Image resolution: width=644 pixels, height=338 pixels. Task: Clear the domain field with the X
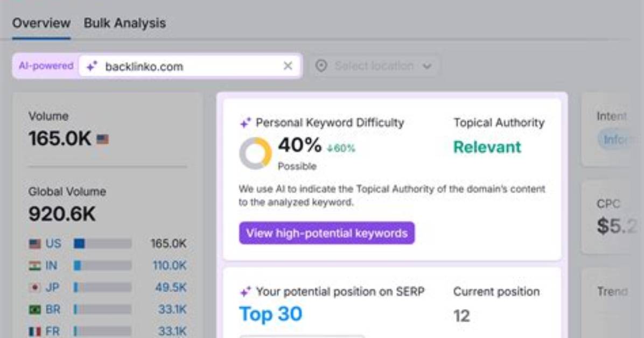pos(288,66)
